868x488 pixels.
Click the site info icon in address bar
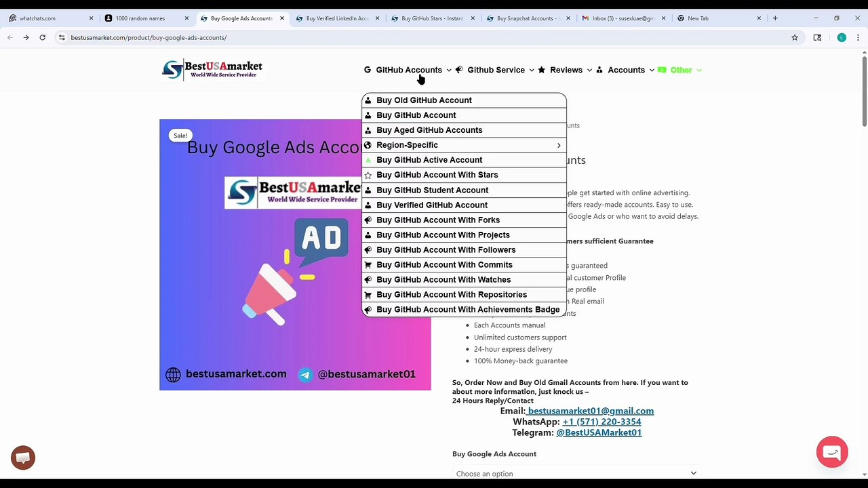click(x=62, y=37)
